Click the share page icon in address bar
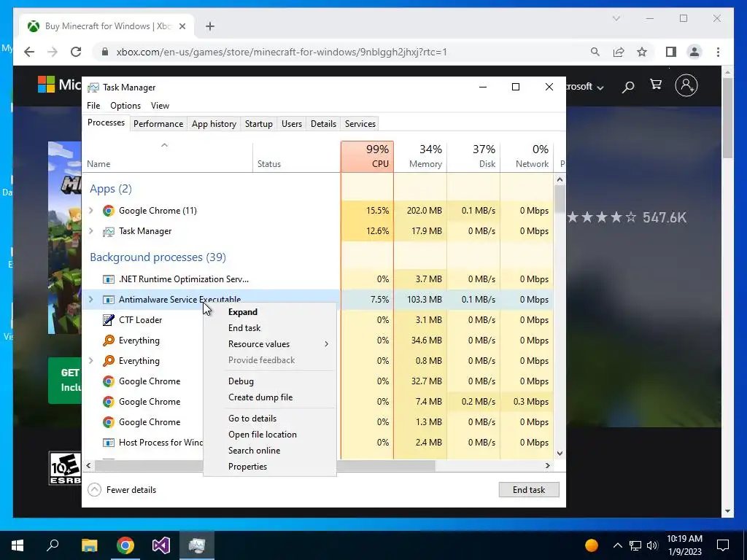This screenshot has height=560, width=747. coord(619,52)
